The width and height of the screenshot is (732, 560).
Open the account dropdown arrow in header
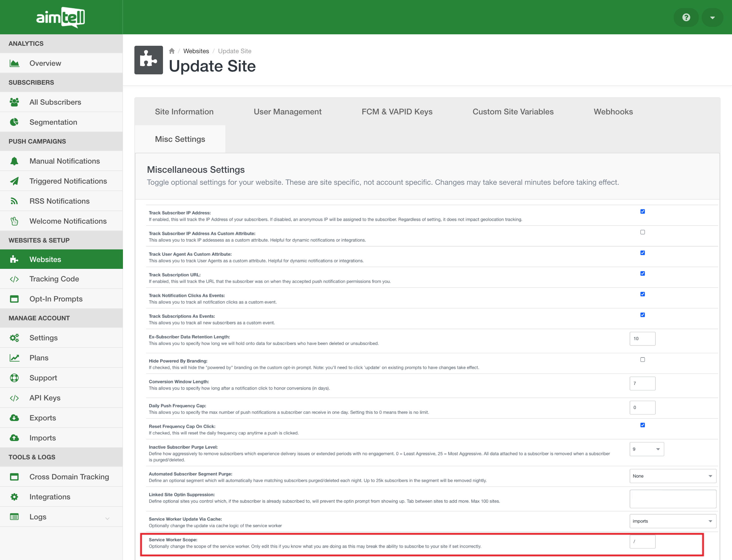pos(712,17)
